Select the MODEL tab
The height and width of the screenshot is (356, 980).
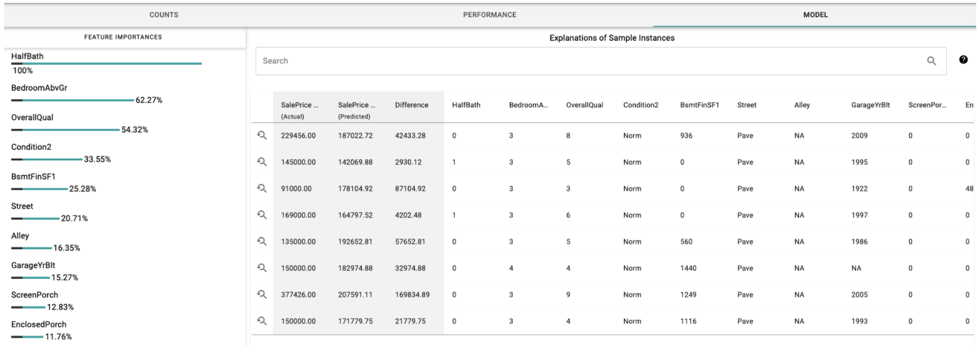815,15
